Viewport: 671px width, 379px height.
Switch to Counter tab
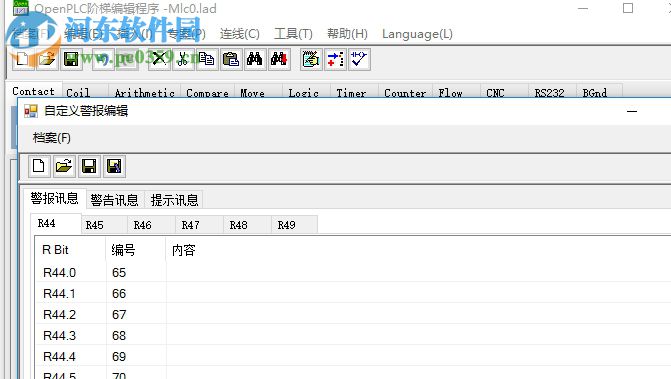pos(405,92)
